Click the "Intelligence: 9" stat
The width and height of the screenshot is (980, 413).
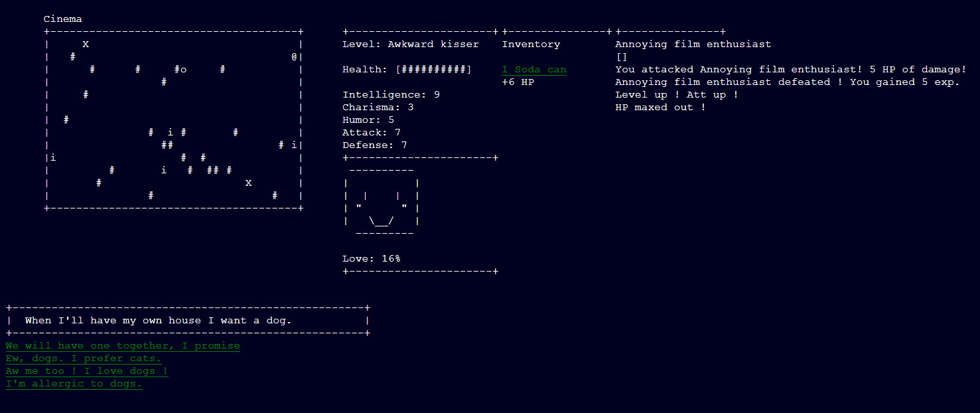click(x=391, y=95)
